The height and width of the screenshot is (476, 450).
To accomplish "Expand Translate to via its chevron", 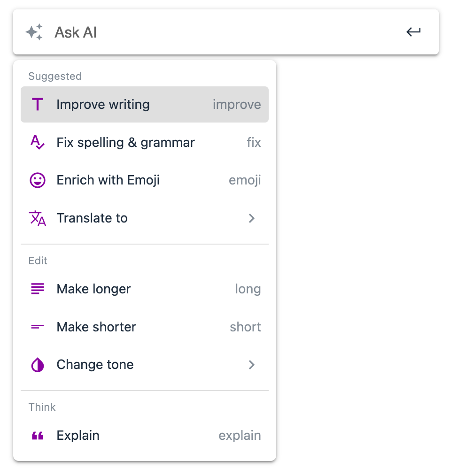I will point(252,218).
